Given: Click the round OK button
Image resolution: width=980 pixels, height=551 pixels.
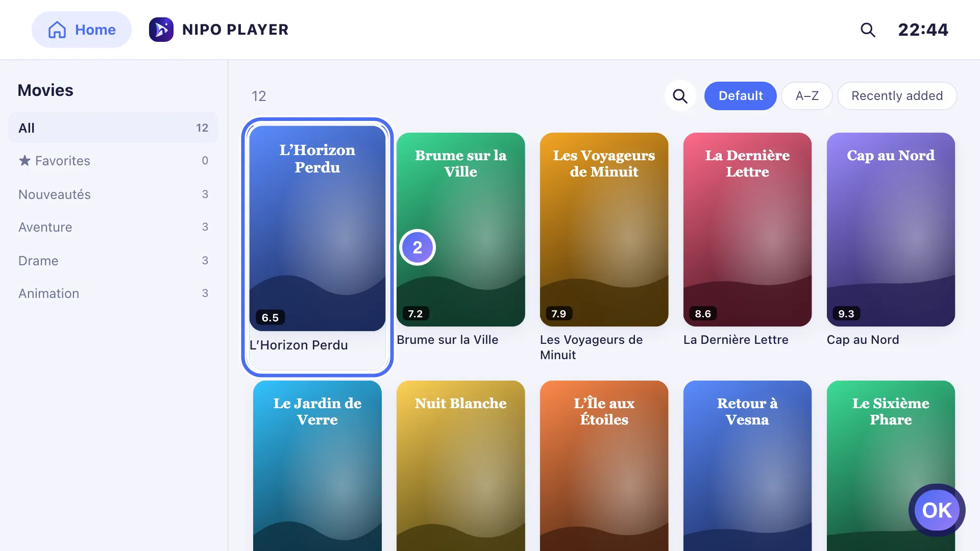Looking at the screenshot, I should [937, 510].
